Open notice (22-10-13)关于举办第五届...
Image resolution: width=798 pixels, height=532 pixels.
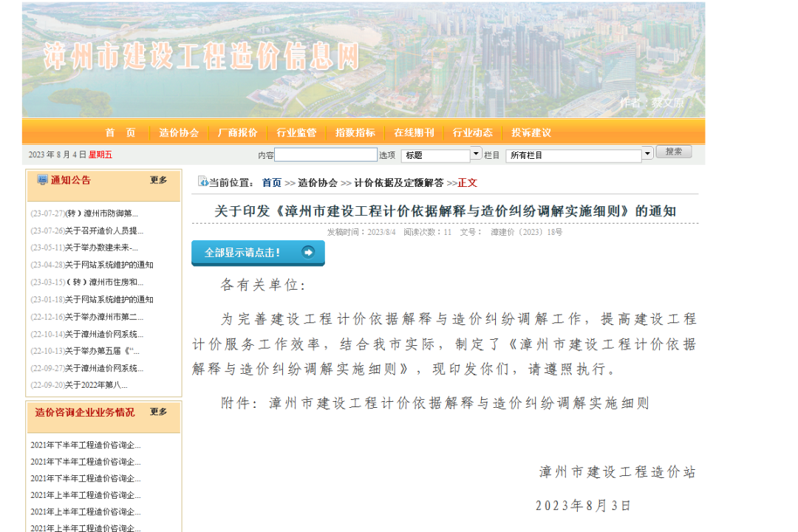(x=85, y=351)
